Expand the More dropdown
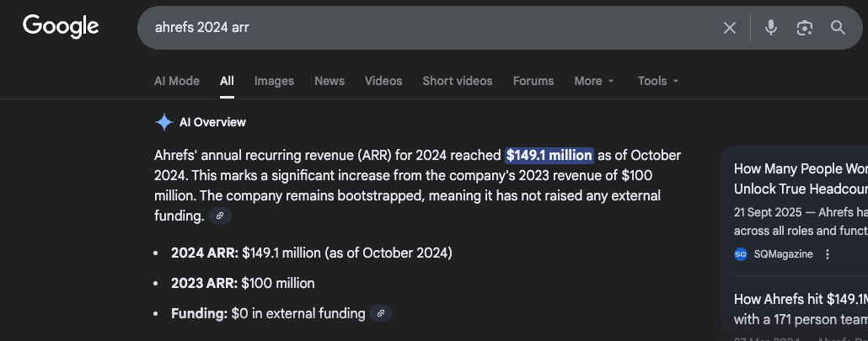The height and width of the screenshot is (341, 868). click(594, 81)
